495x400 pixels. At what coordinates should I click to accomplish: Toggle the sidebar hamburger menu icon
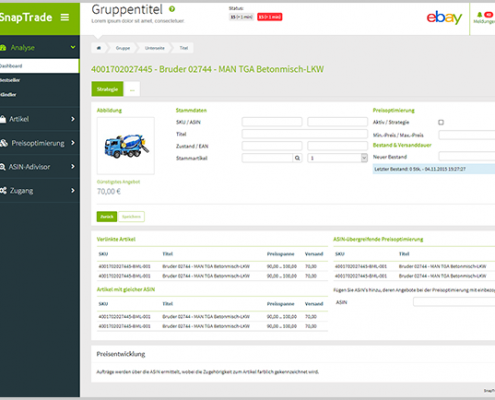coord(65,17)
